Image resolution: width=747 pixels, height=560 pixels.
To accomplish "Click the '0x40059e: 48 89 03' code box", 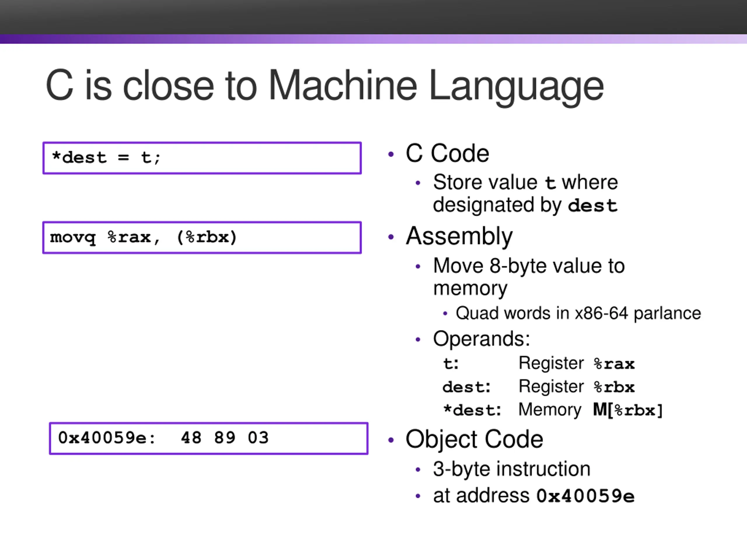I will click(x=208, y=438).
